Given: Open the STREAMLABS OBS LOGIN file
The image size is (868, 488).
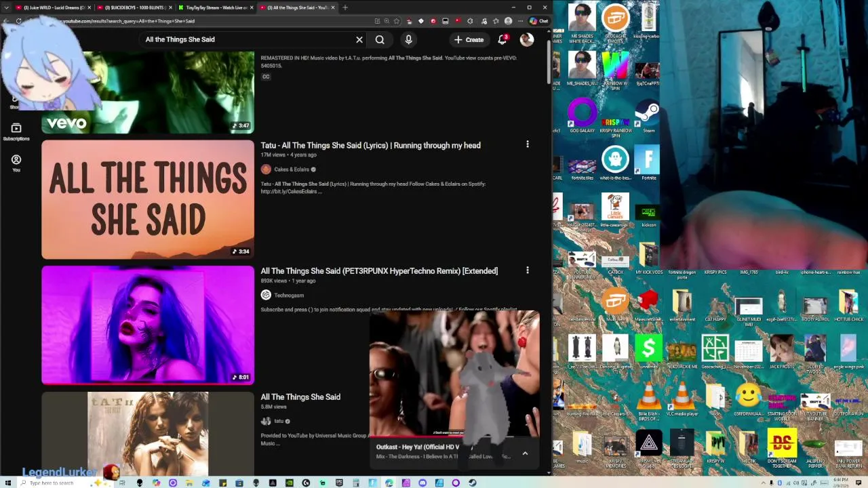Looking at the screenshot, I should (682, 449).
